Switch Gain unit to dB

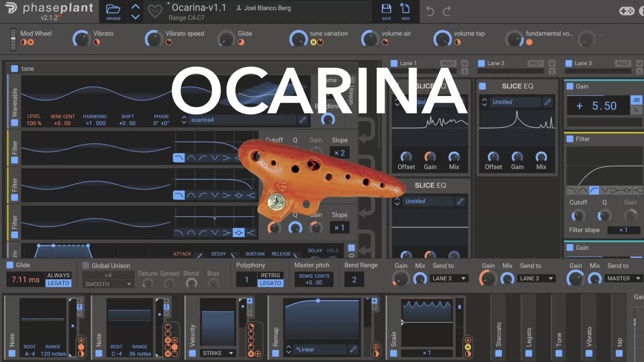tap(636, 100)
